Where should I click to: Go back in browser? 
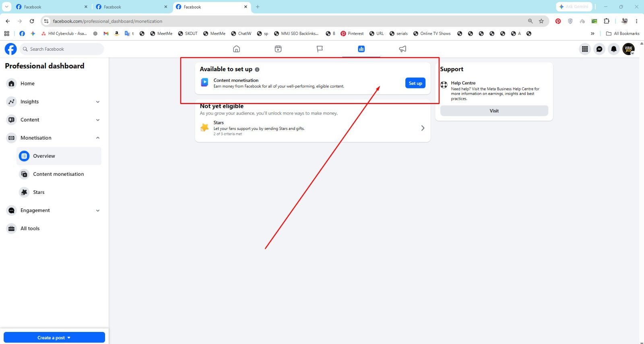8,21
